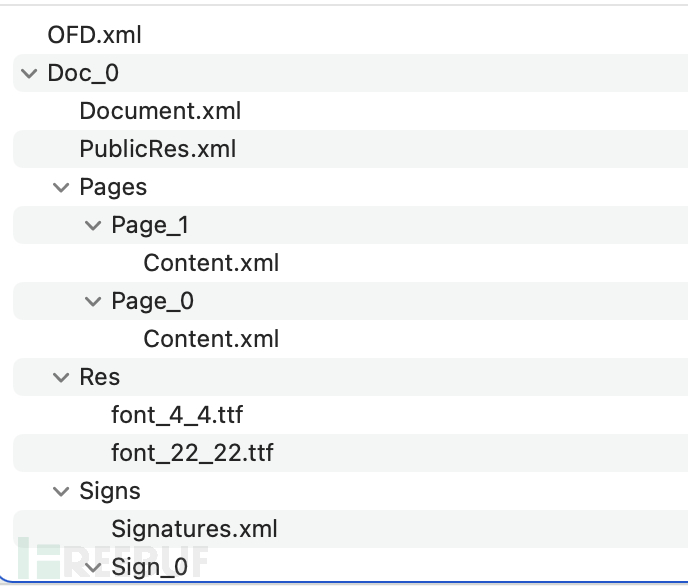Collapse the Pages folder chevron
Image resolution: width=688 pixels, height=586 pixels.
[61, 187]
